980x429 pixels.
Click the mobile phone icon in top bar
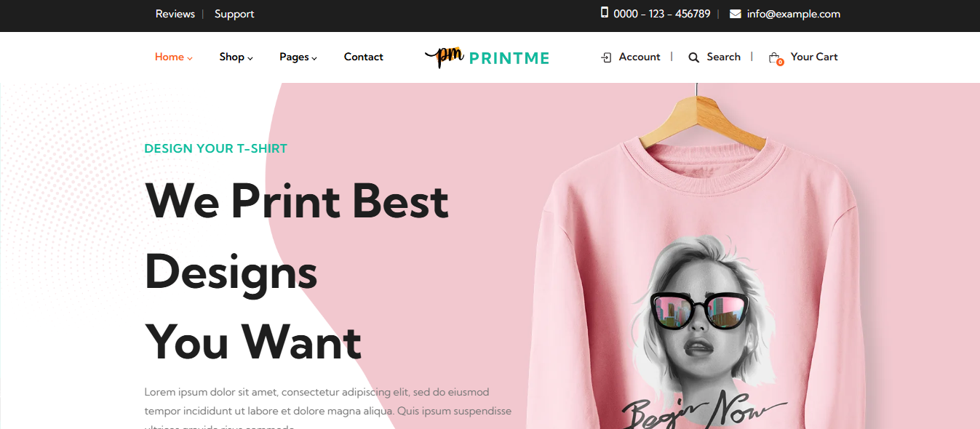coord(604,12)
